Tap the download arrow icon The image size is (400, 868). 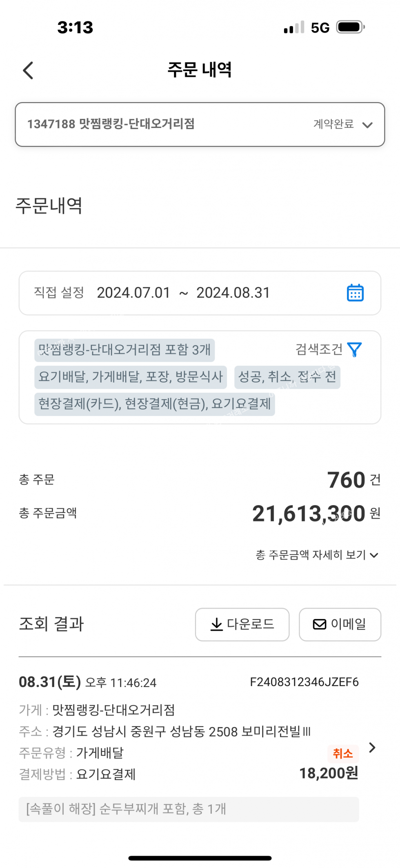216,624
